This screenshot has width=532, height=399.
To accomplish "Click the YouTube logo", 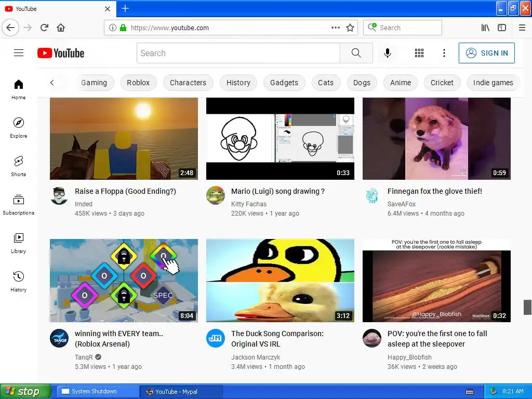I will pos(61,53).
